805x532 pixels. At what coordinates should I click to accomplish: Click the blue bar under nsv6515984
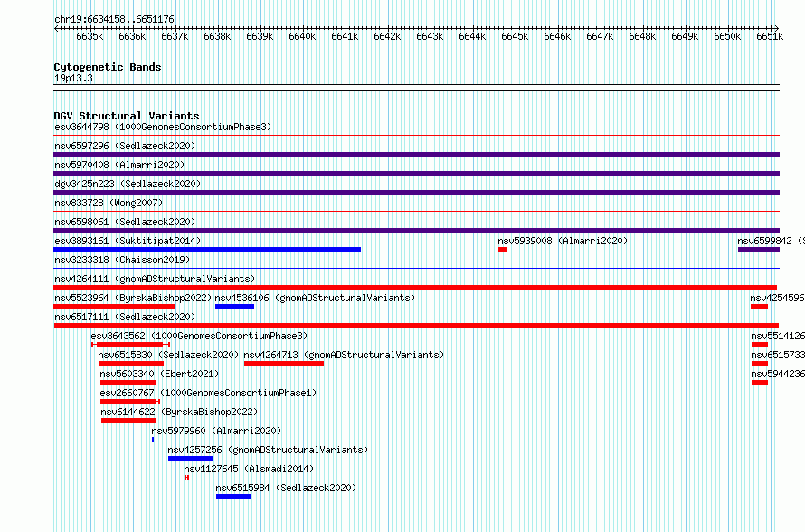point(233,497)
